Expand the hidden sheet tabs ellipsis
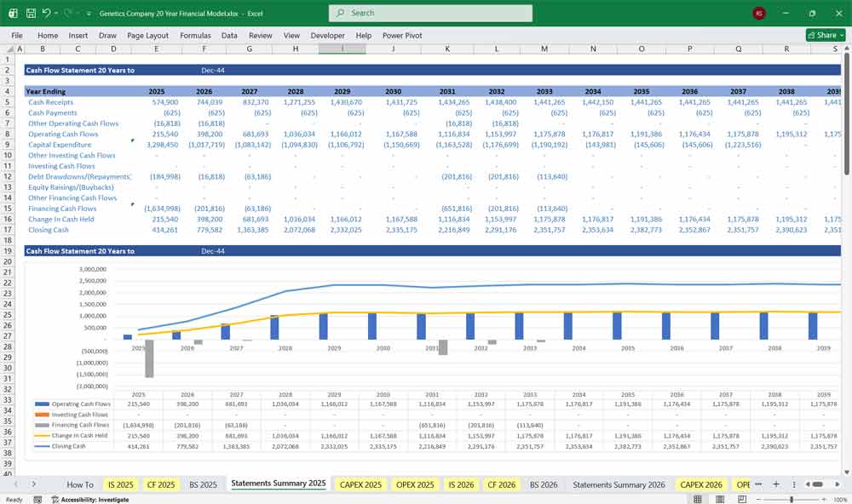This screenshot has height=504, width=852. point(757,484)
